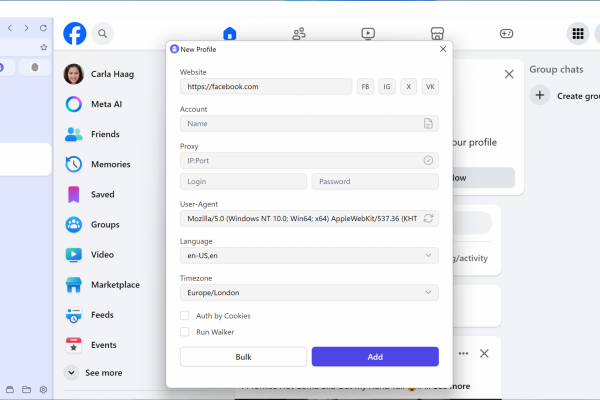The width and height of the screenshot is (600, 400).
Task: Click the box icon at bottom left
Action: click(x=10, y=390)
